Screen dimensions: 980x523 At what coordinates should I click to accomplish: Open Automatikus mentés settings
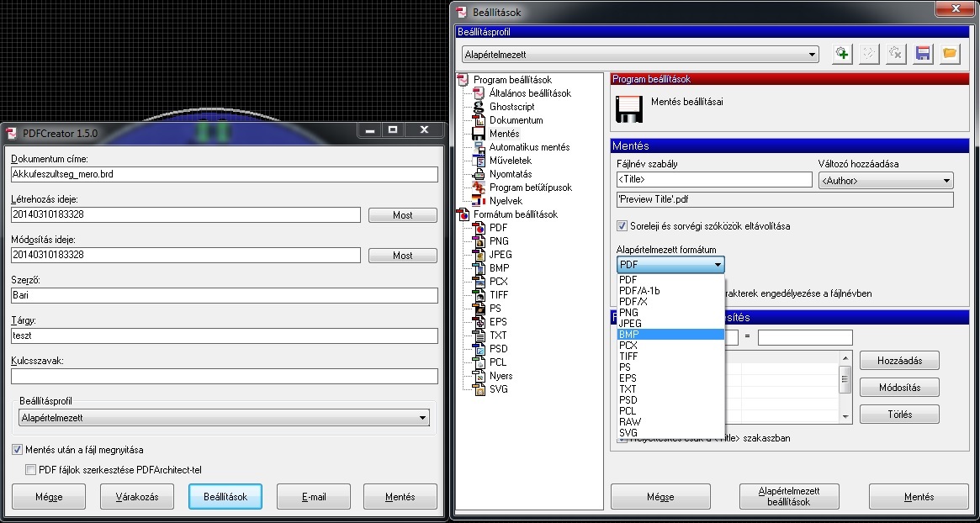[x=529, y=147]
